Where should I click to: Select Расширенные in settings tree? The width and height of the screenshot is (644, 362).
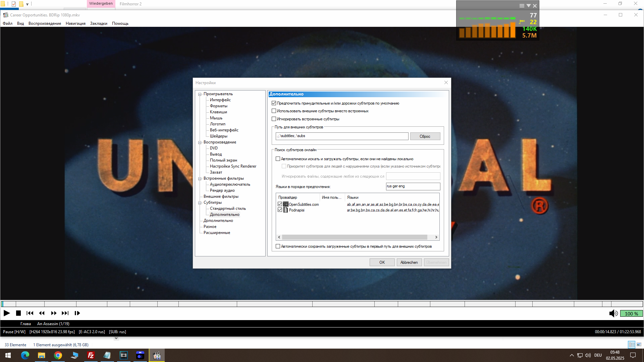[217, 233]
